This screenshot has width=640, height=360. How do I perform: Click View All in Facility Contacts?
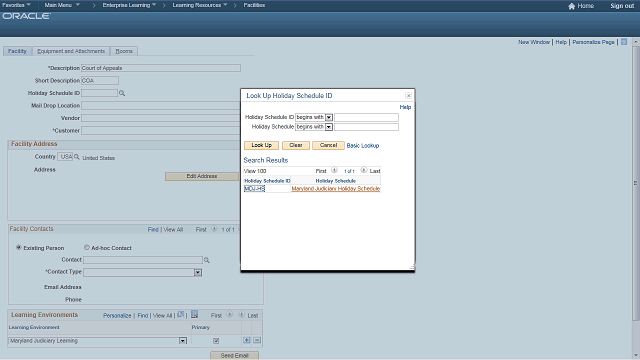coord(173,230)
